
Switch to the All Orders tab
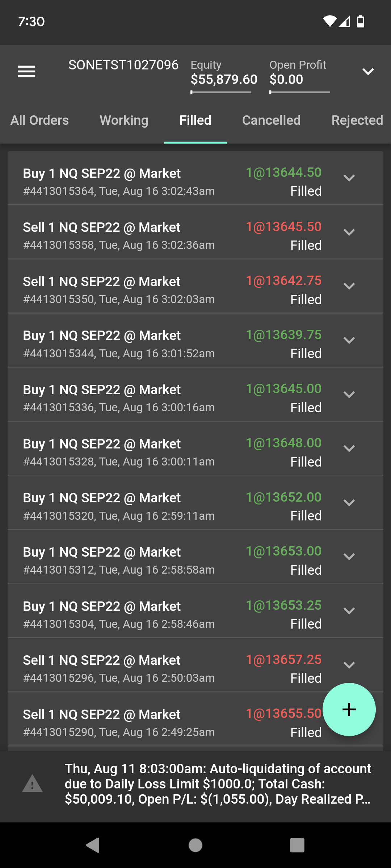[x=39, y=120]
